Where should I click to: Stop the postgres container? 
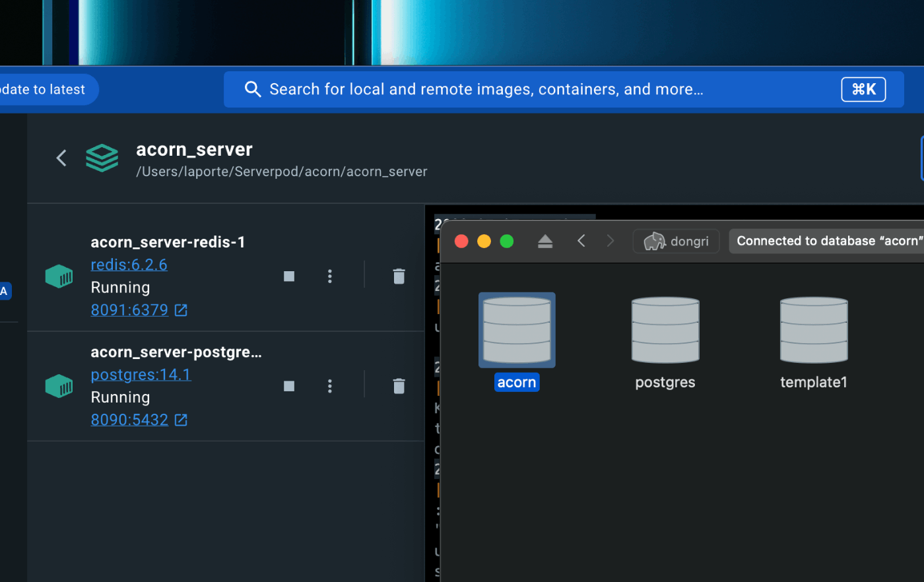(288, 385)
